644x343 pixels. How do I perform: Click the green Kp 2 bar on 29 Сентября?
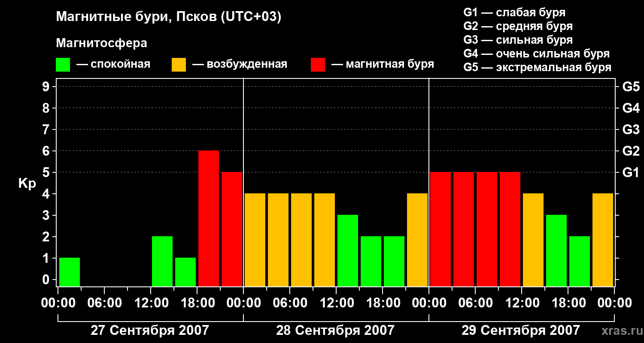click(x=580, y=261)
